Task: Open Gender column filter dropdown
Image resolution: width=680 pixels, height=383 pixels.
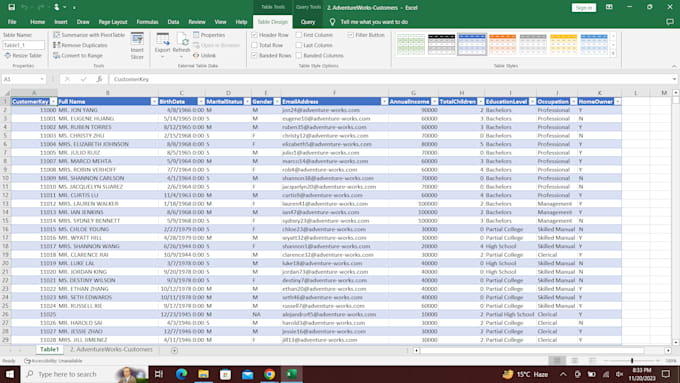Action: (x=277, y=101)
